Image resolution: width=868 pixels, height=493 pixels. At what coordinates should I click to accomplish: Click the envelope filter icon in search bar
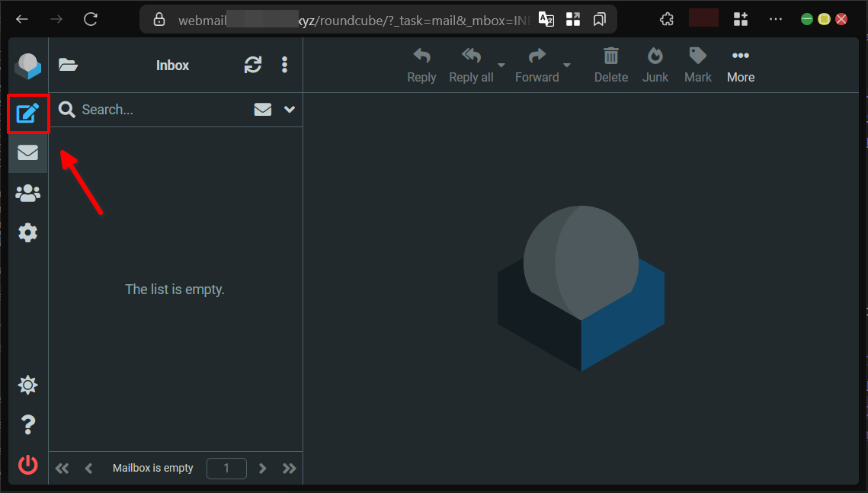263,110
